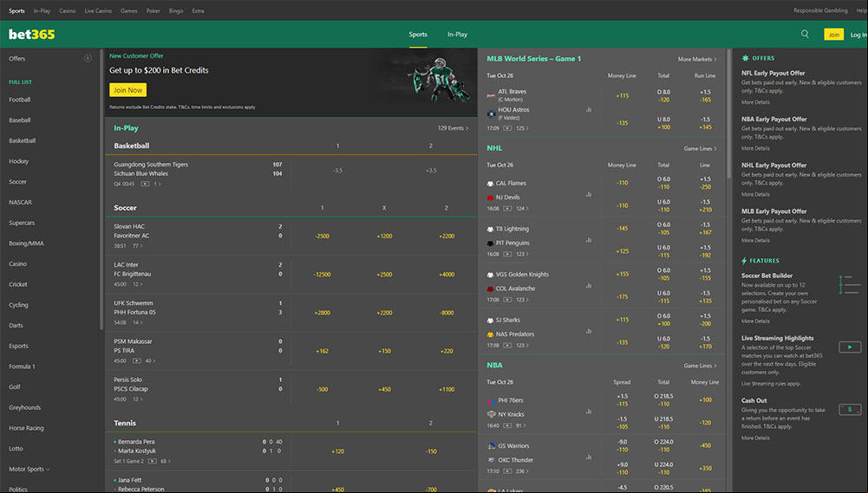Image resolution: width=868 pixels, height=493 pixels.
Task: Open More Details under Cash Out
Action: tap(755, 438)
